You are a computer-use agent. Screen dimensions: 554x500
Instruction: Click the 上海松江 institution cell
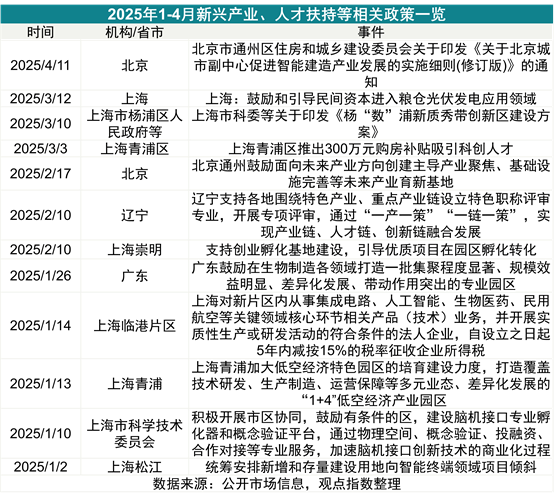(134, 467)
